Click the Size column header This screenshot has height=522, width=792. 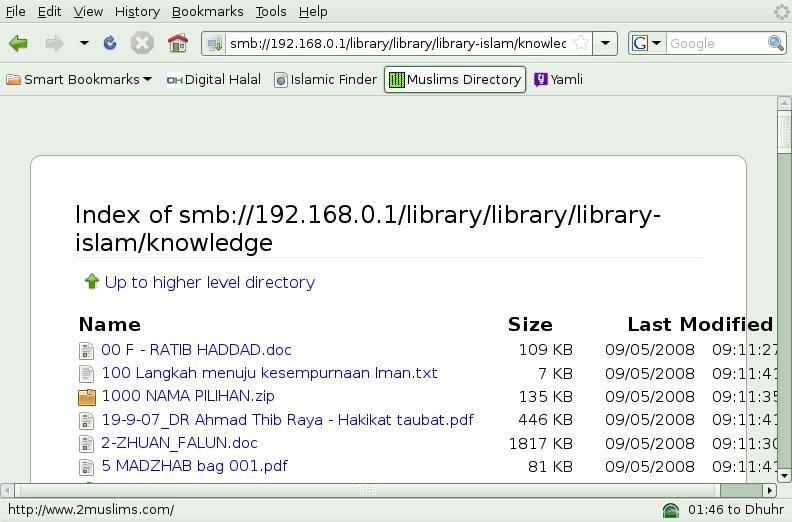coord(530,324)
